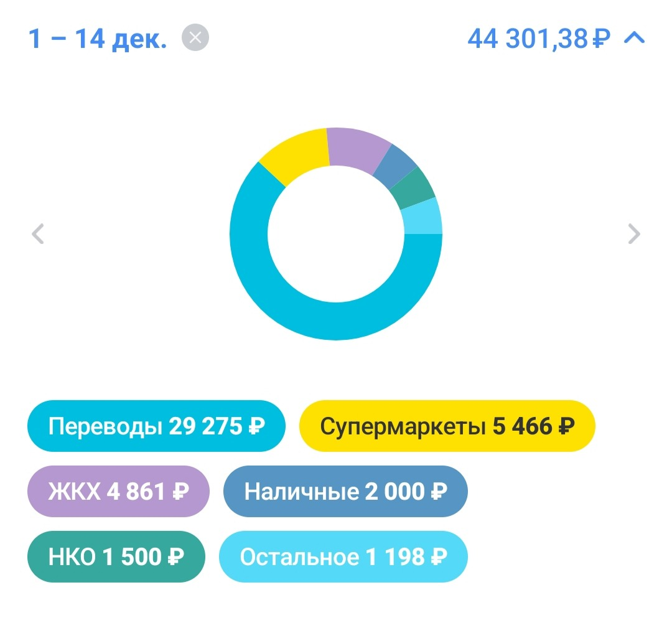Toggle the НКО category filter pill
This screenshot has width=672, height=628.
point(116,557)
